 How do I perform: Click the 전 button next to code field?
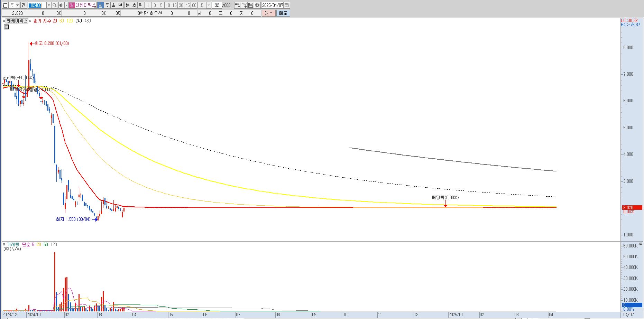coord(24,5)
